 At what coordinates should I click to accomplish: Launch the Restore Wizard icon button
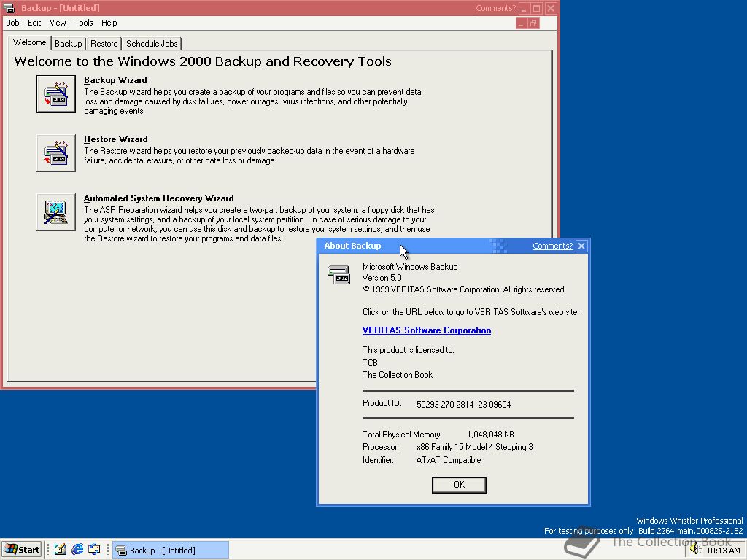click(56, 153)
